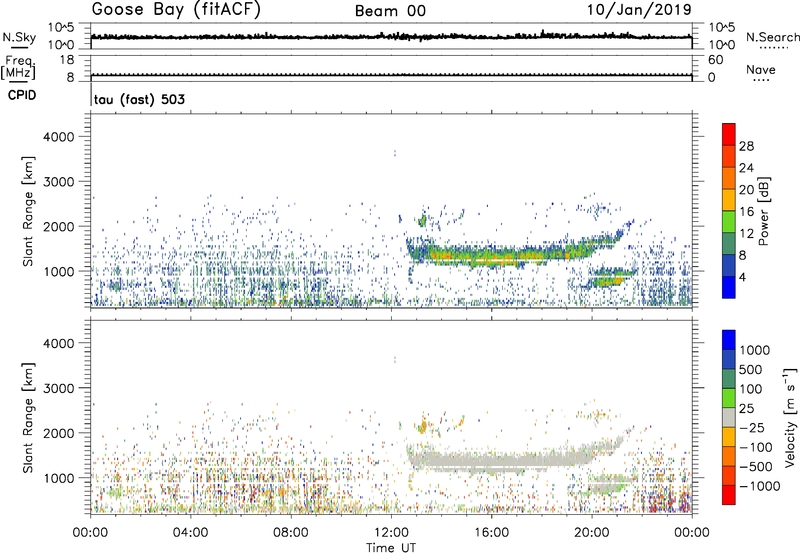The height and width of the screenshot is (554, 800).
Task: Click the date '10/Jan/2019'
Action: (639, 10)
